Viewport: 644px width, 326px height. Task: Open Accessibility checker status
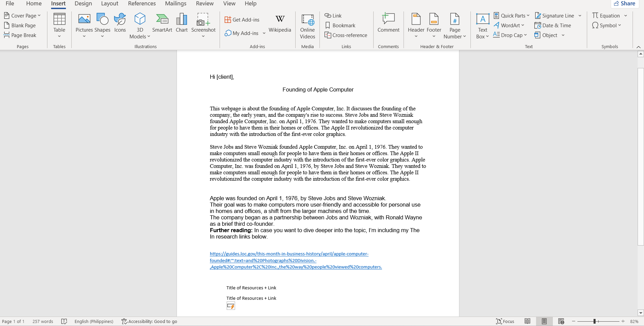click(149, 321)
